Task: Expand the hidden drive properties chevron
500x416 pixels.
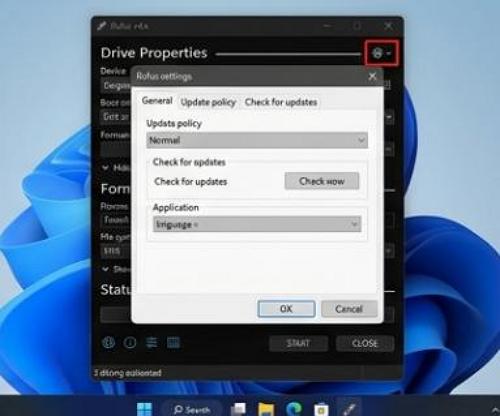Action: click(x=105, y=168)
